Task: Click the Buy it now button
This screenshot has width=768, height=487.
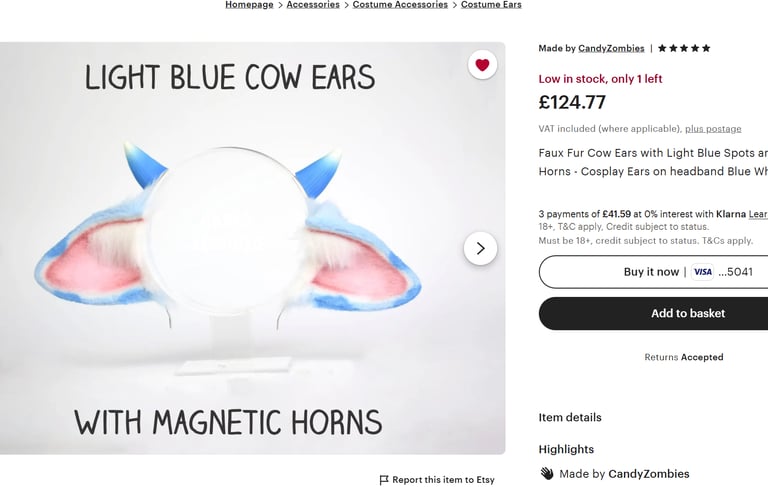Action: pyautogui.click(x=653, y=272)
